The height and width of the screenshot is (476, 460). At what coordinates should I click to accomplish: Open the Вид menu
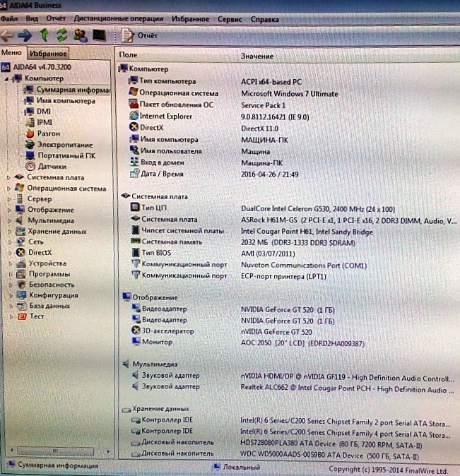pyautogui.click(x=32, y=19)
